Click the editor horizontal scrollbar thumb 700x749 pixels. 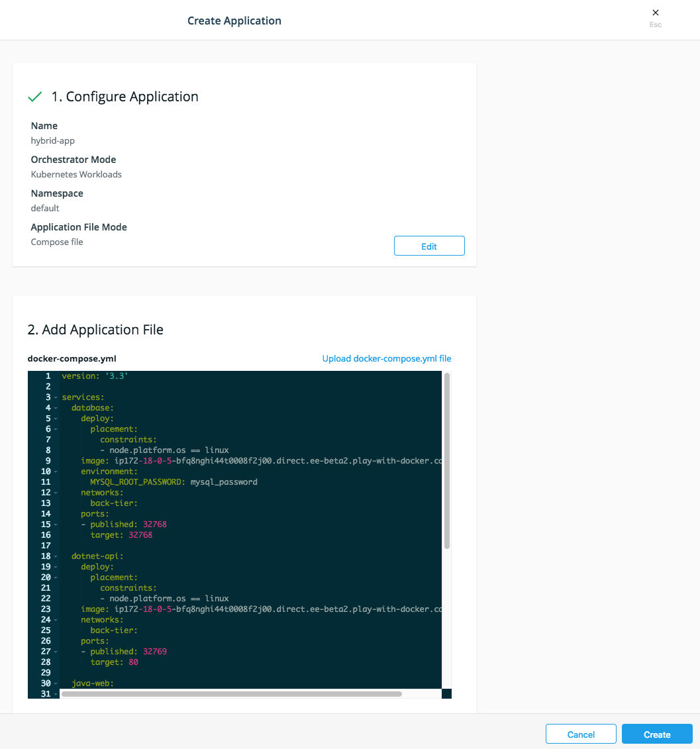(231, 693)
